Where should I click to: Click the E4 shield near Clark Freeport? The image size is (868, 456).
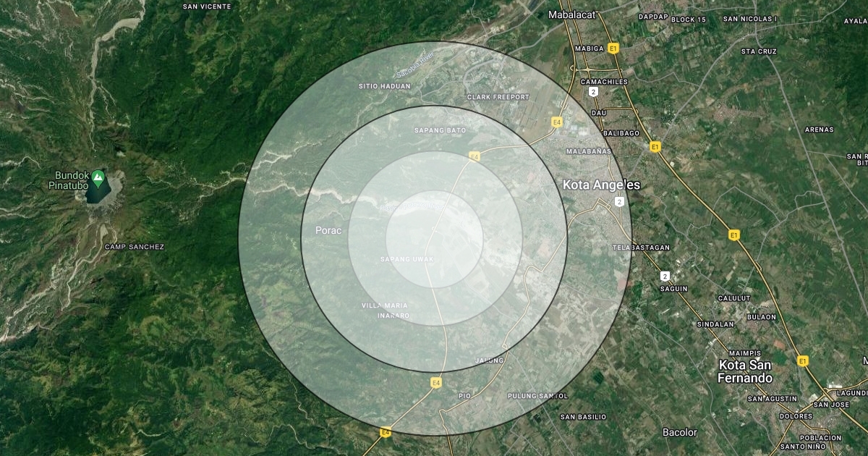(x=556, y=122)
